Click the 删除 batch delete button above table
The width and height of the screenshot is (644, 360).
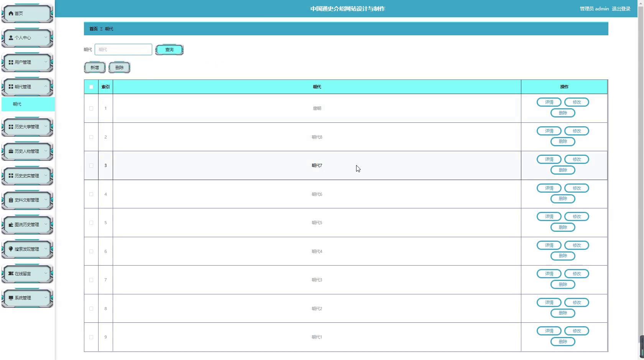(x=119, y=68)
